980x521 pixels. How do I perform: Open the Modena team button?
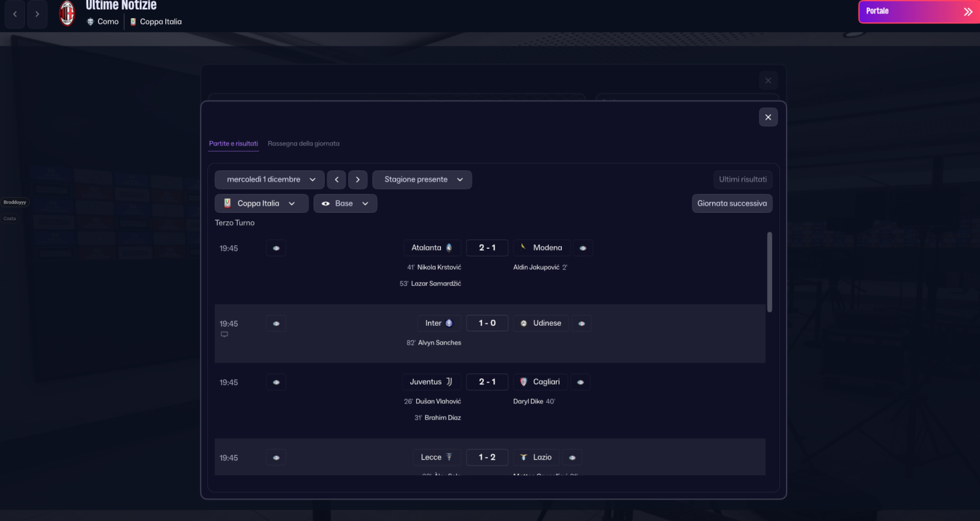click(x=542, y=247)
